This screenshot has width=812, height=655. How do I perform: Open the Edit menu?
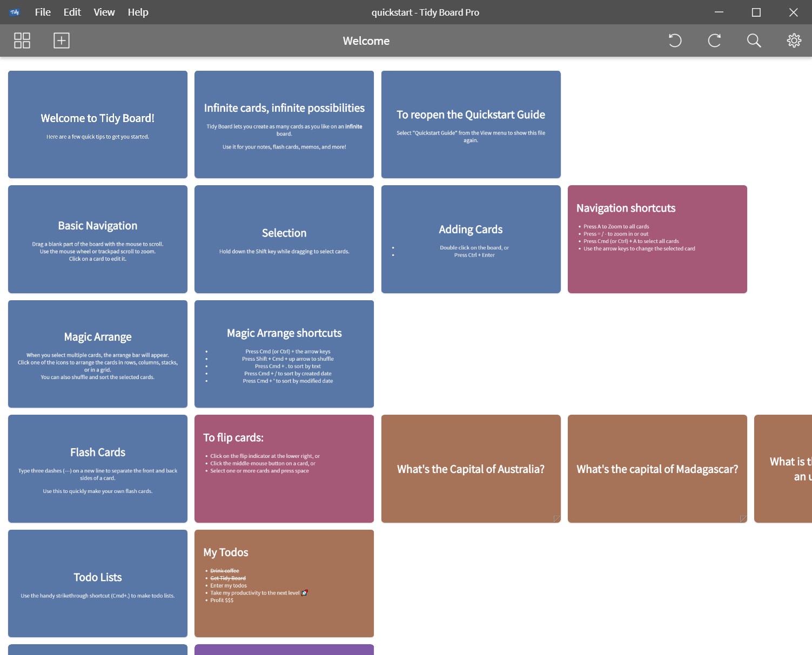(72, 12)
